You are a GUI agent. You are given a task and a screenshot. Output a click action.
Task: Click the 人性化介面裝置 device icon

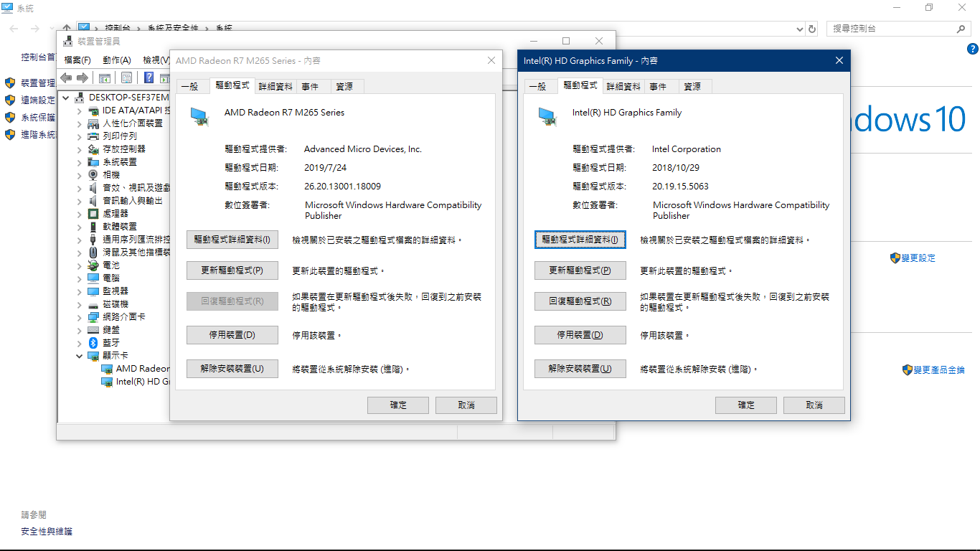pos(93,123)
